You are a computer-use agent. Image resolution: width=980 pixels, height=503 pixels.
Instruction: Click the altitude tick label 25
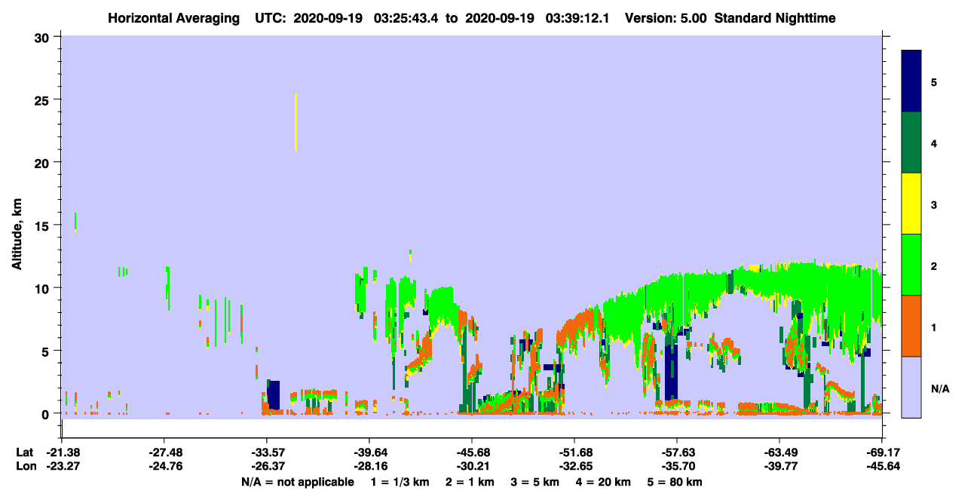(44, 100)
